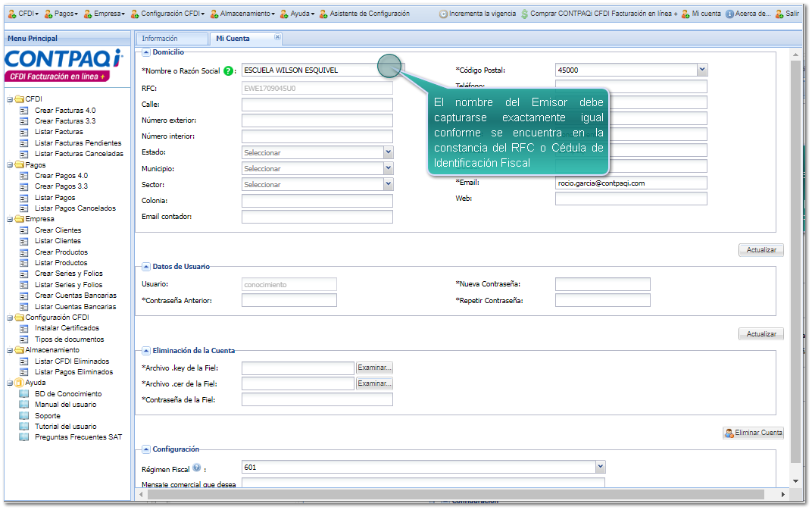812x510 pixels.
Task: Collapse the Domicilio section
Action: pos(146,52)
